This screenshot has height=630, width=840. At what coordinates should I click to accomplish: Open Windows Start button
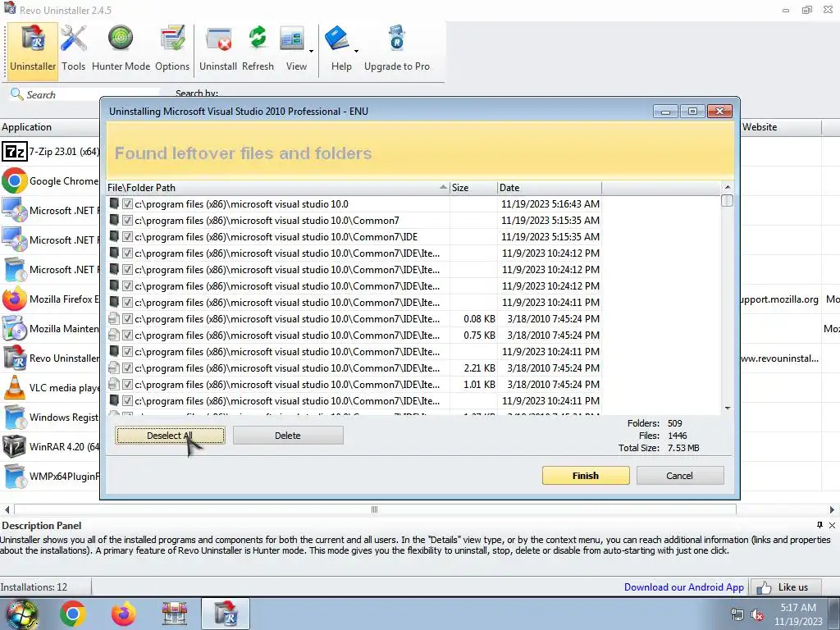click(x=21, y=614)
